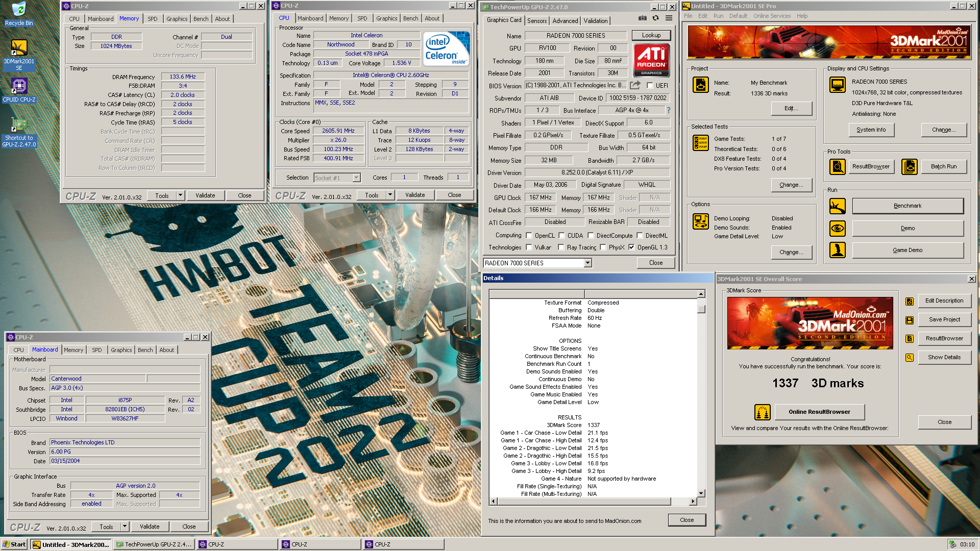The height and width of the screenshot is (551, 980).
Task: Toggle the CUDA checkbox
Action: pyautogui.click(x=561, y=236)
